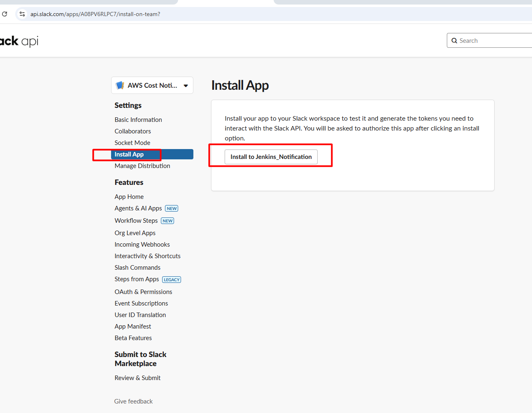Open Manage Distribution
Image resolution: width=532 pixels, height=413 pixels.
point(142,166)
